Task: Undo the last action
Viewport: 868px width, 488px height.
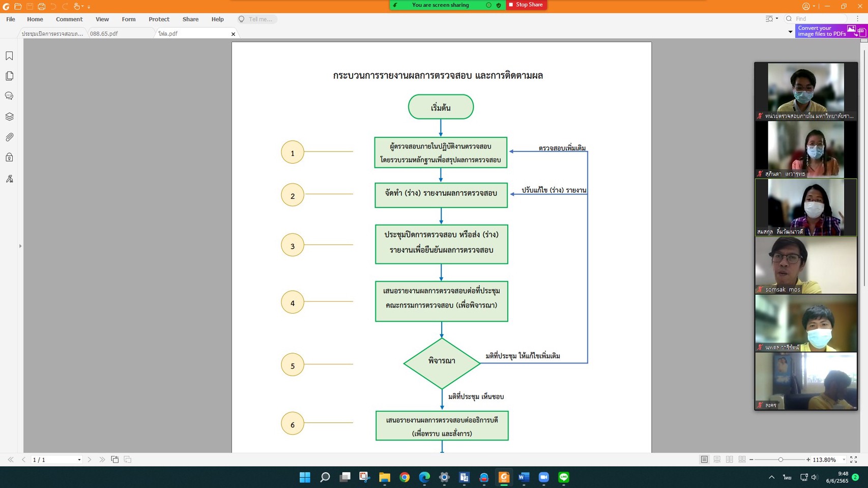Action: (x=53, y=7)
